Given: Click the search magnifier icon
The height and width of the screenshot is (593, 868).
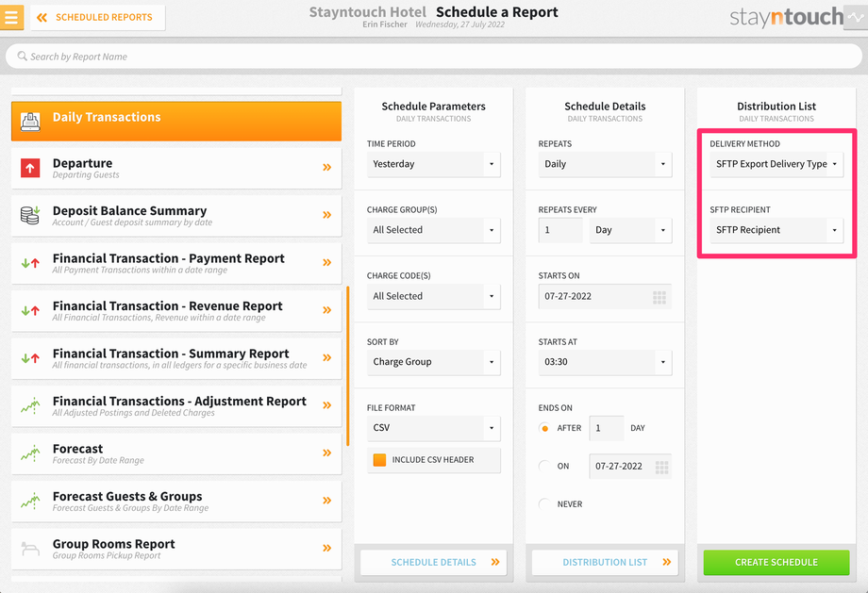Looking at the screenshot, I should pos(22,56).
